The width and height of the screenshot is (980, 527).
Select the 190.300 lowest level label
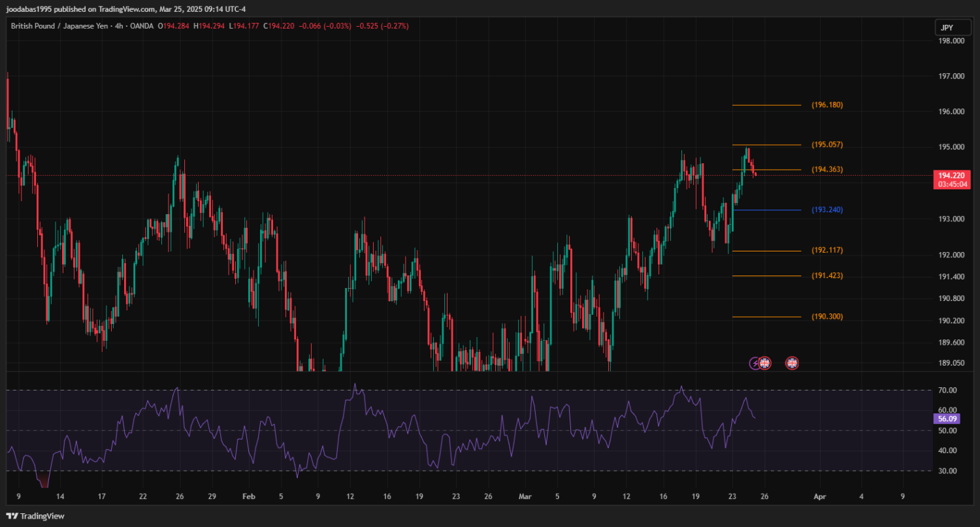827,317
